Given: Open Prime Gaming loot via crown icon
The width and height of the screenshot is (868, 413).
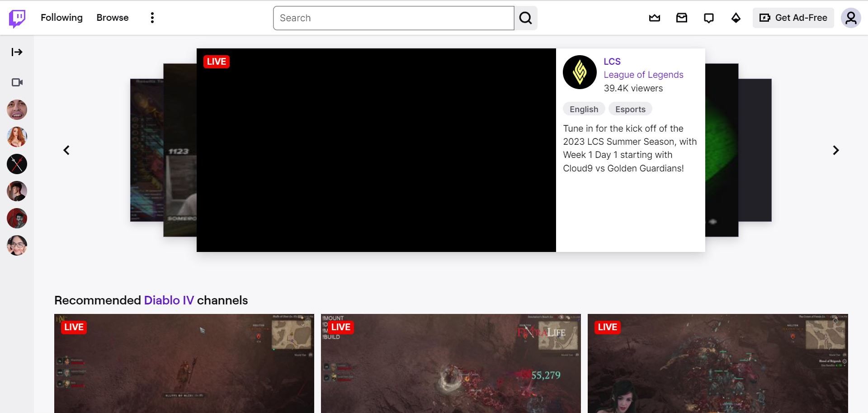Looking at the screenshot, I should point(655,18).
